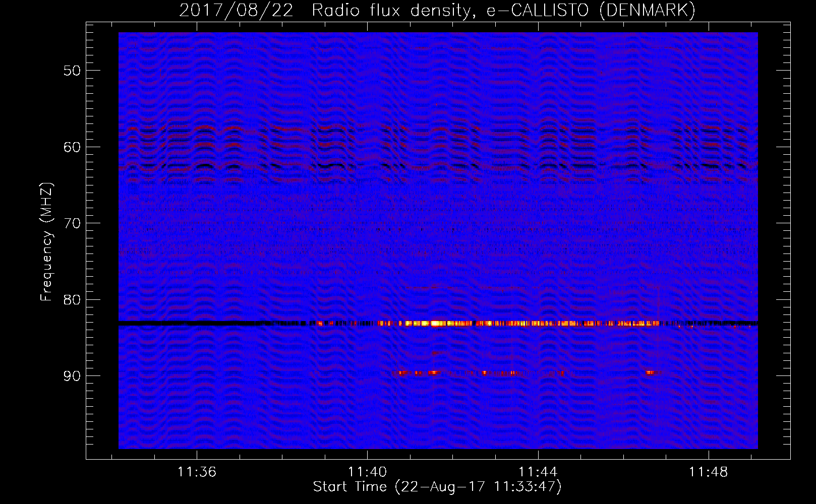Click the 90 frequency tick label
Image resolution: width=816 pixels, height=504 pixels.
[x=72, y=376]
